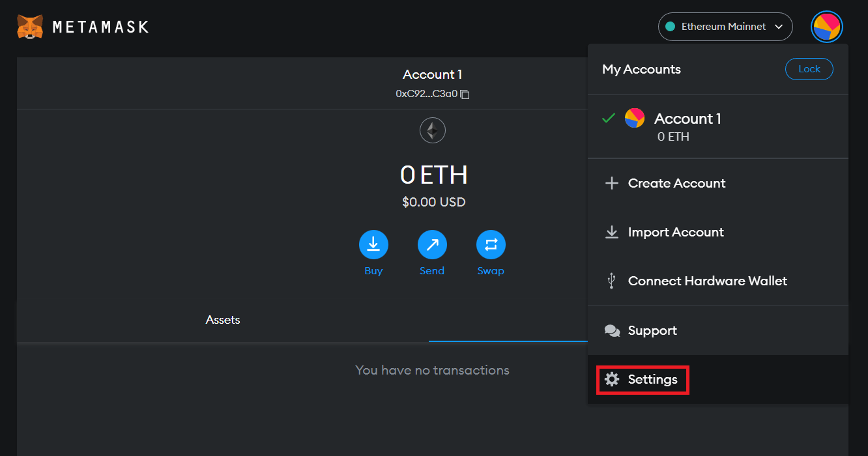Copy the account address using copy icon
The height and width of the screenshot is (456, 868).
tap(465, 94)
